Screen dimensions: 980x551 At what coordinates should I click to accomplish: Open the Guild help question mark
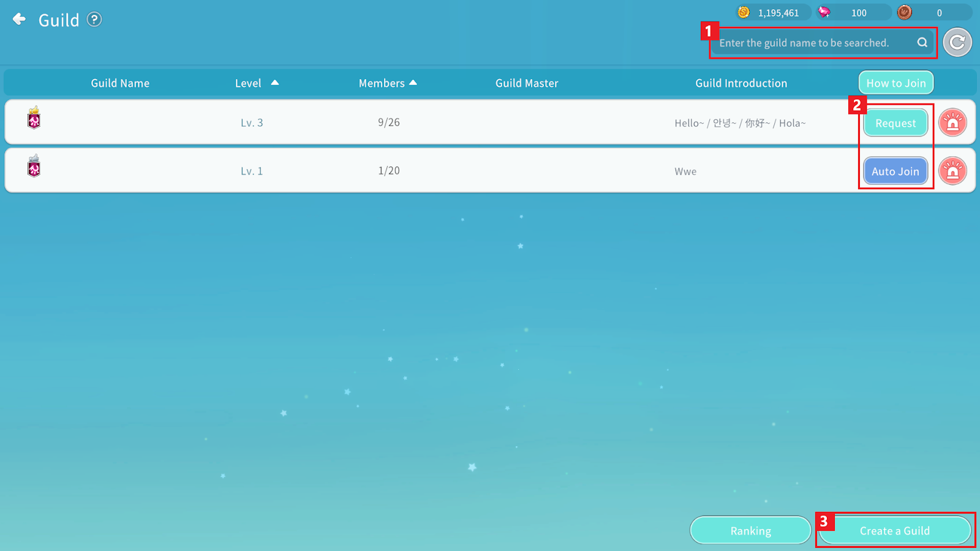[94, 20]
